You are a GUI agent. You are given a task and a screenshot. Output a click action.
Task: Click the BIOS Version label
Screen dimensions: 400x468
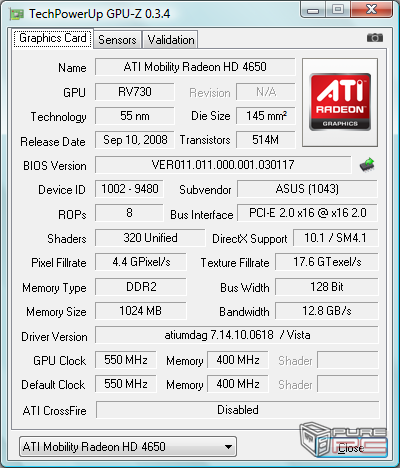click(x=55, y=166)
